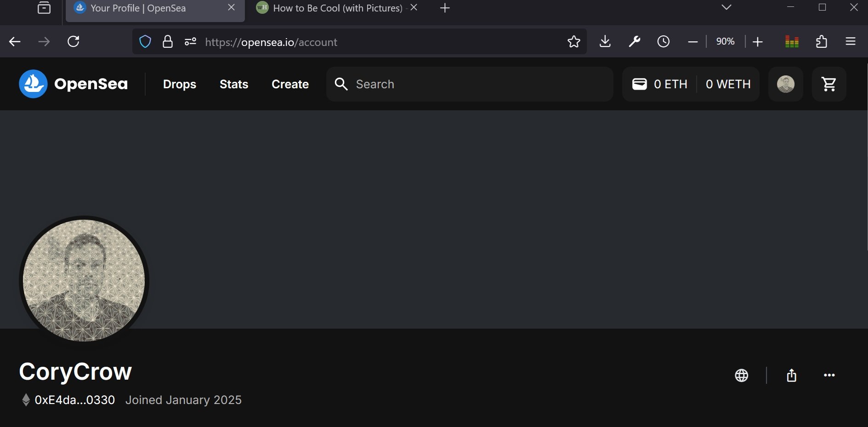The image size is (868, 427).
Task: Open the Firefox View recent browsing icon
Action: [44, 8]
